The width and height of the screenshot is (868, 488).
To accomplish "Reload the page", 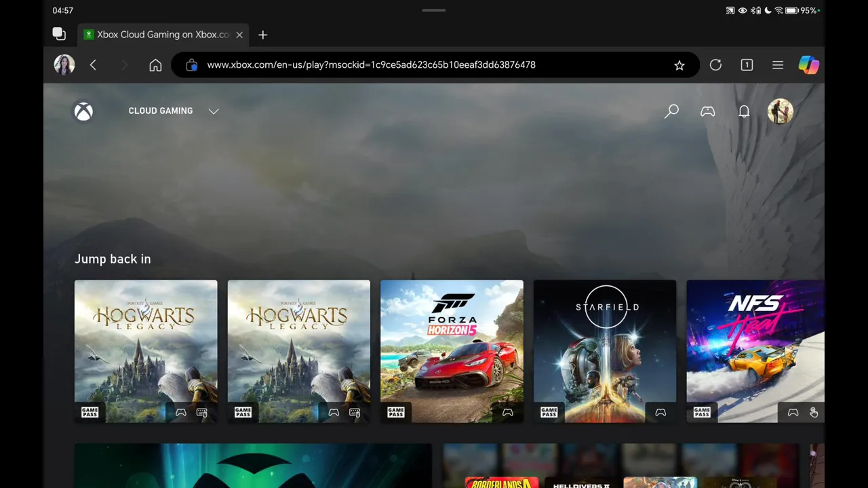I will (715, 65).
